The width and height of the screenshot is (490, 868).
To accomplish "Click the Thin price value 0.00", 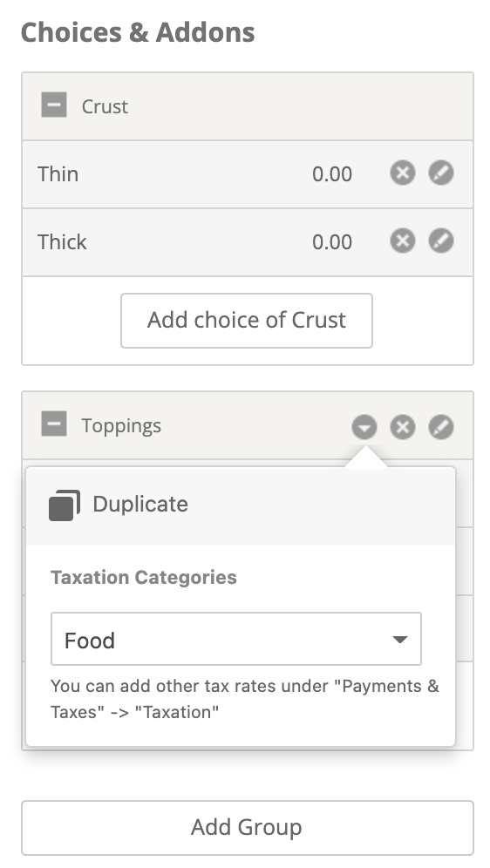I will [x=332, y=173].
